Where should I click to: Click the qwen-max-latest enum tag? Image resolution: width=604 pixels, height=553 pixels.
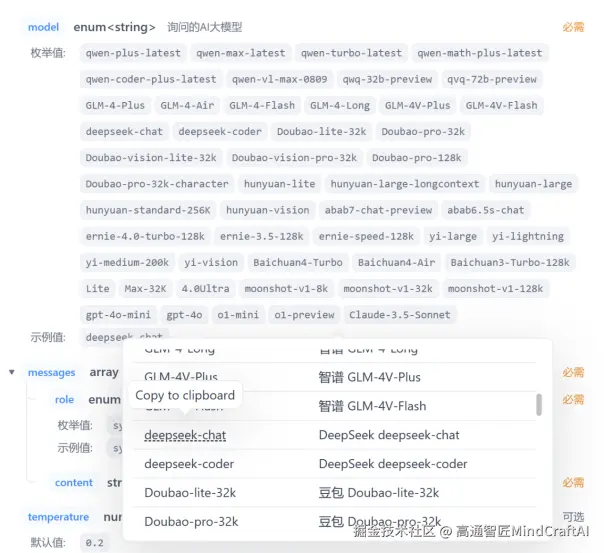[241, 53]
